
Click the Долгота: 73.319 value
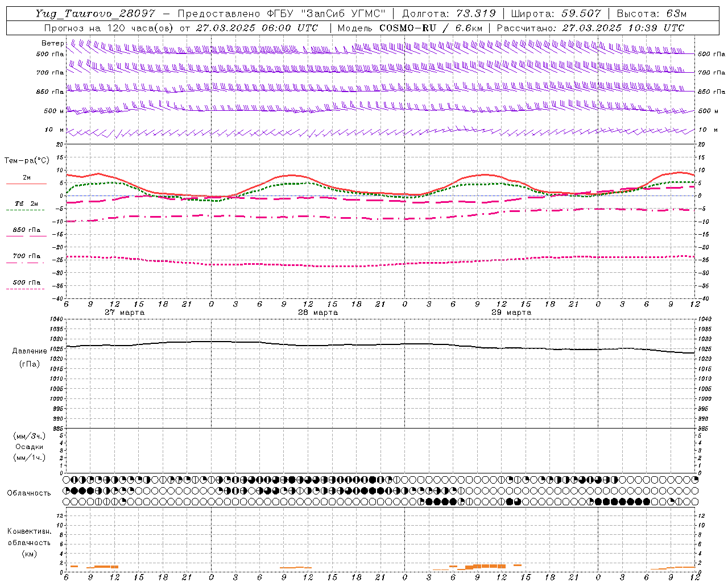pos(449,14)
